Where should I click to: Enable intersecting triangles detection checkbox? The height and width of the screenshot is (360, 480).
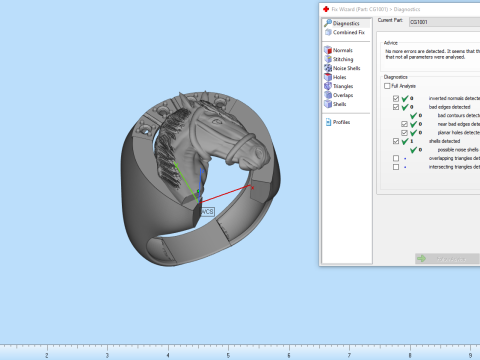pyautogui.click(x=396, y=167)
